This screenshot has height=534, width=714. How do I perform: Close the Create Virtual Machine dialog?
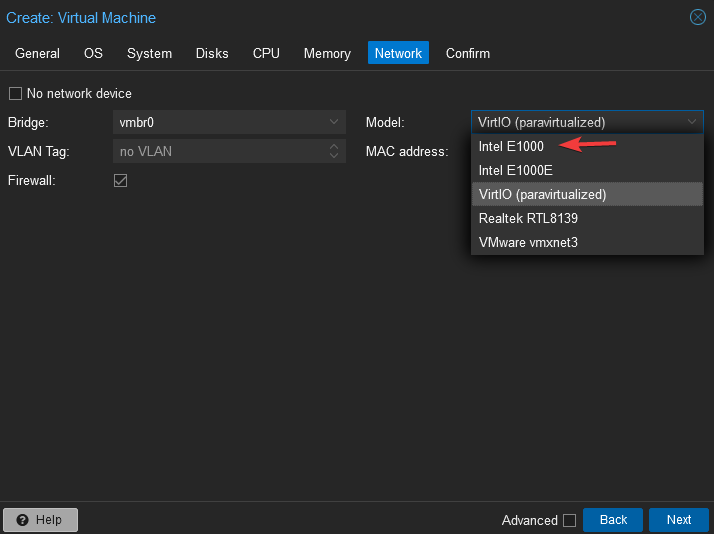[697, 17]
